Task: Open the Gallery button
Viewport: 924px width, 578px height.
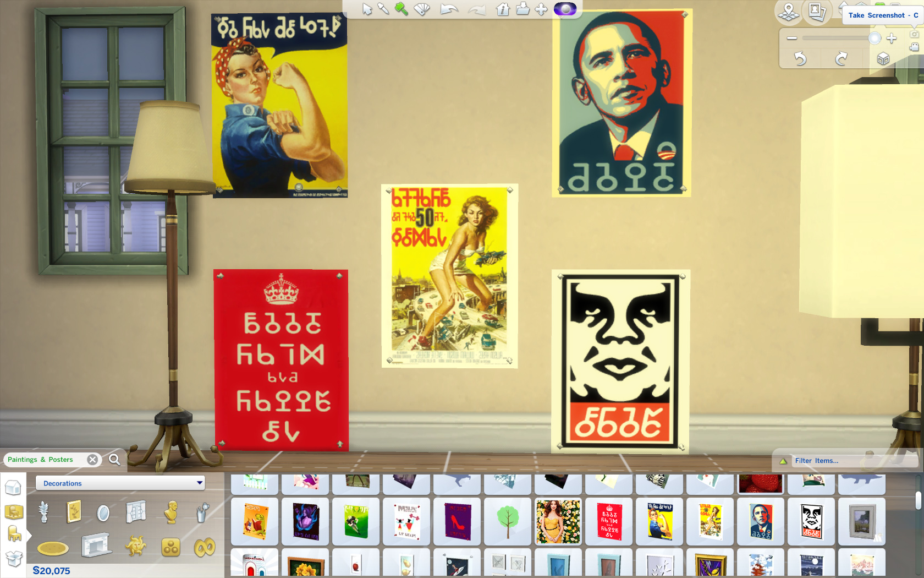Action: 817,12
